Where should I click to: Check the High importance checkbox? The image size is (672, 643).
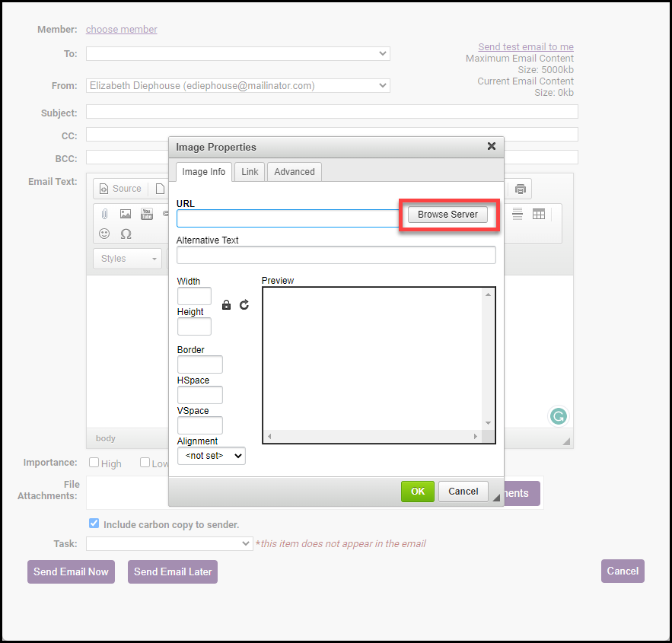(x=94, y=463)
